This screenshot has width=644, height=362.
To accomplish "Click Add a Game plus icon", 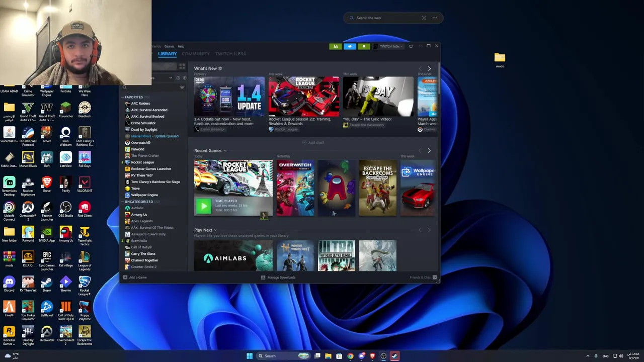I will point(125,278).
